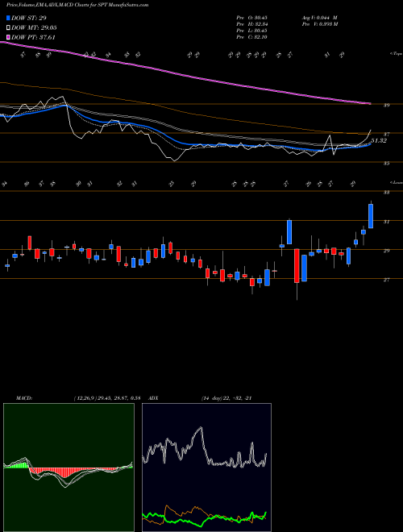This screenshot has width=403, height=532.
Task: Click the last tall blue candlestick
Action: coord(371,216)
